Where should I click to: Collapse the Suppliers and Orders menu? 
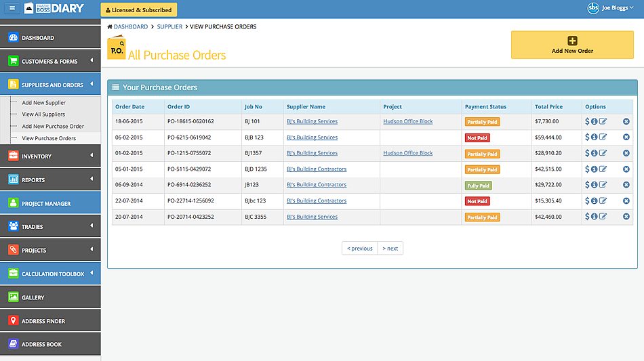[50, 85]
